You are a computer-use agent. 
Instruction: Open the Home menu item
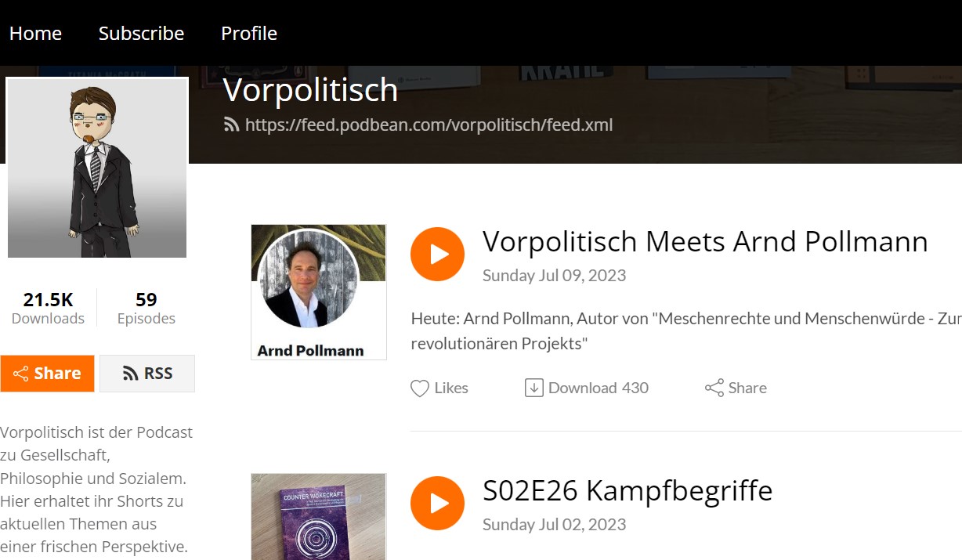pyautogui.click(x=35, y=33)
